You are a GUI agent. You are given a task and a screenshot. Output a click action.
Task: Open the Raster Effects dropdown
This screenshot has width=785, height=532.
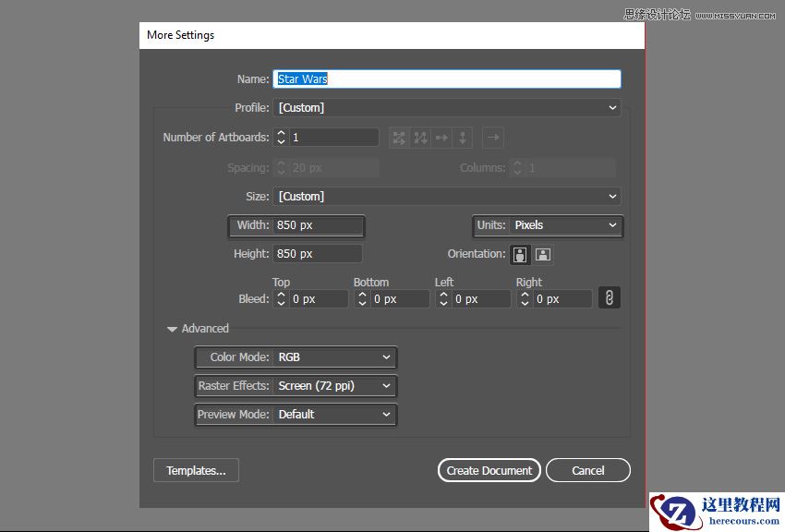point(334,386)
